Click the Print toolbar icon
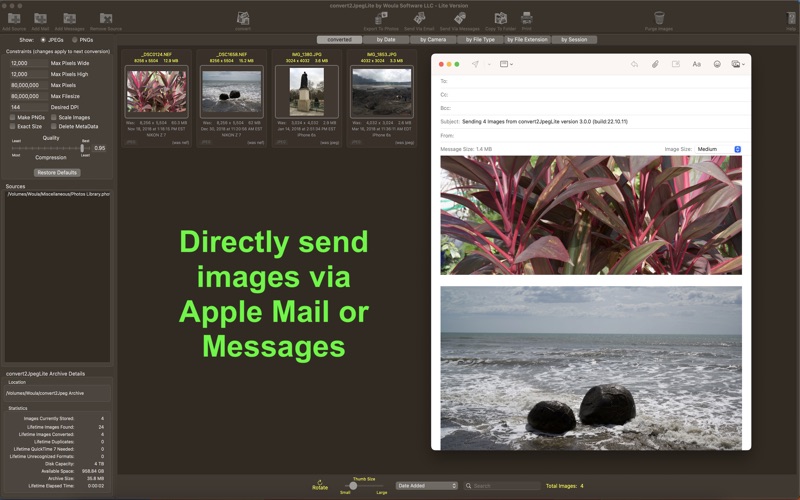Screen dimensions: 800x500 coord(527,18)
